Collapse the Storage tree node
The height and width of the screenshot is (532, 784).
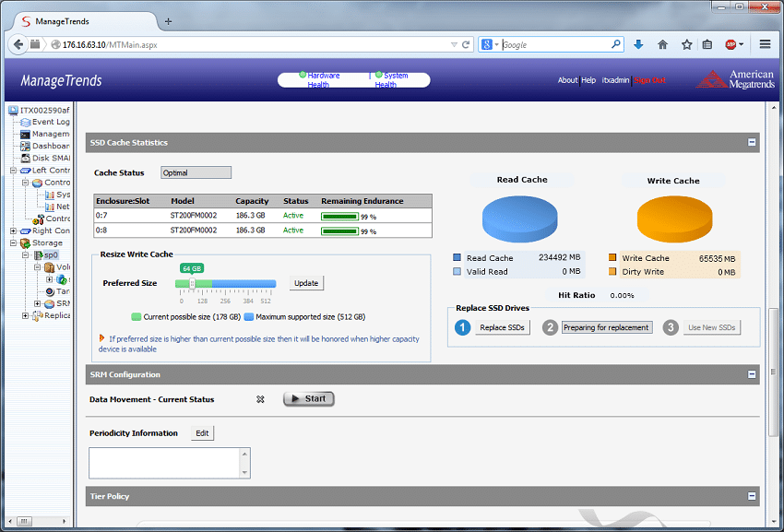coord(13,243)
